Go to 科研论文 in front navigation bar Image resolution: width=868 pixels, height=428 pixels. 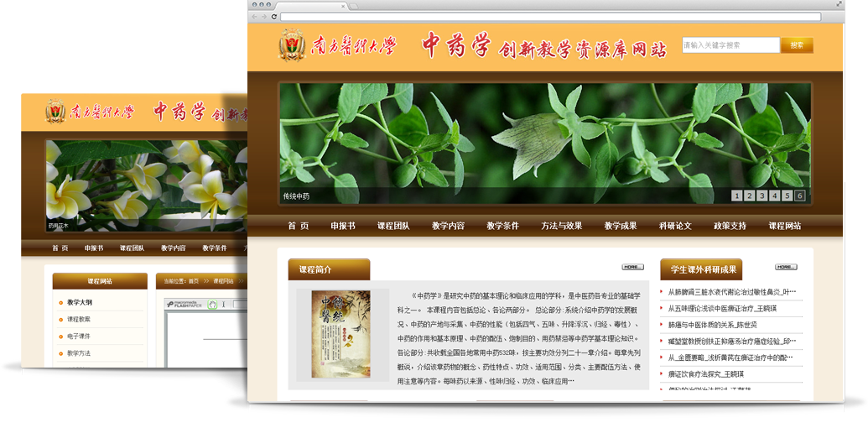pos(675,226)
